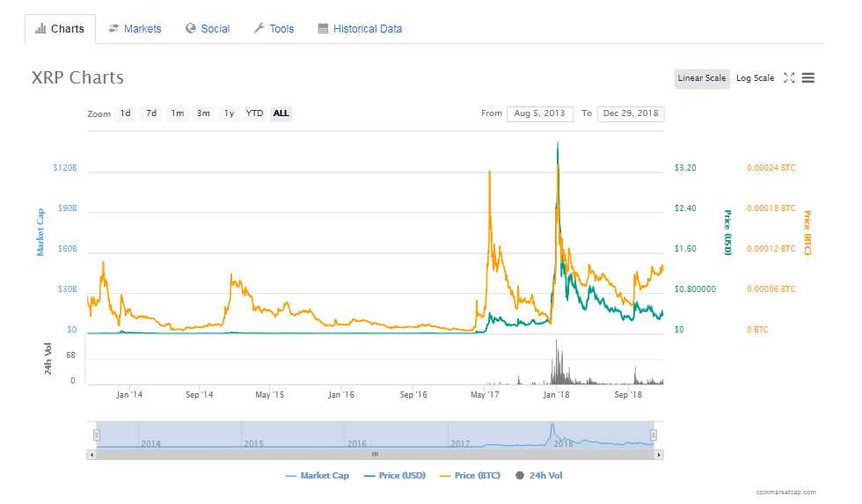The width and height of the screenshot is (862, 504).
Task: Click the $0.800000 price axis label
Action: 696,289
